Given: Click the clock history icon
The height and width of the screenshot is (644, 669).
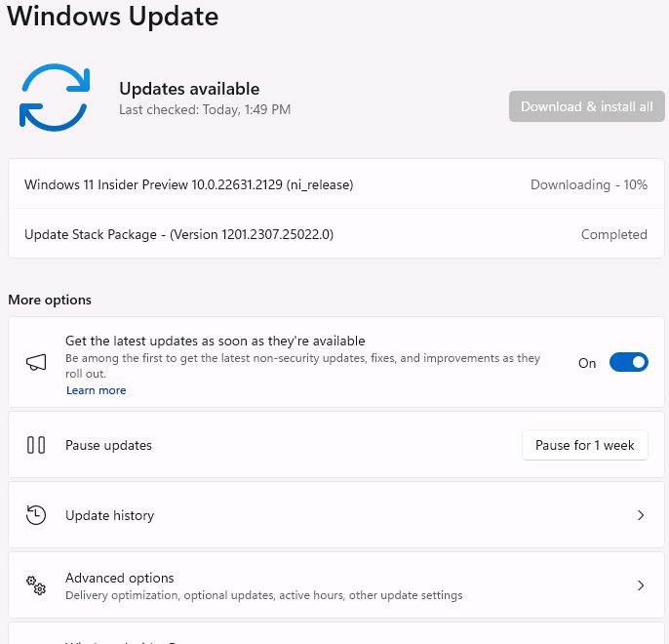Looking at the screenshot, I should (x=36, y=515).
